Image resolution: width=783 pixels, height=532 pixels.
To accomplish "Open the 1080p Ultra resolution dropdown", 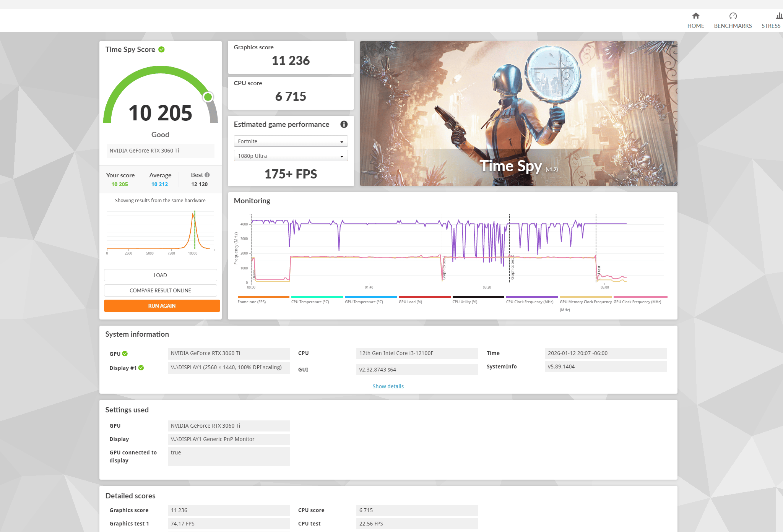I will 291,156.
